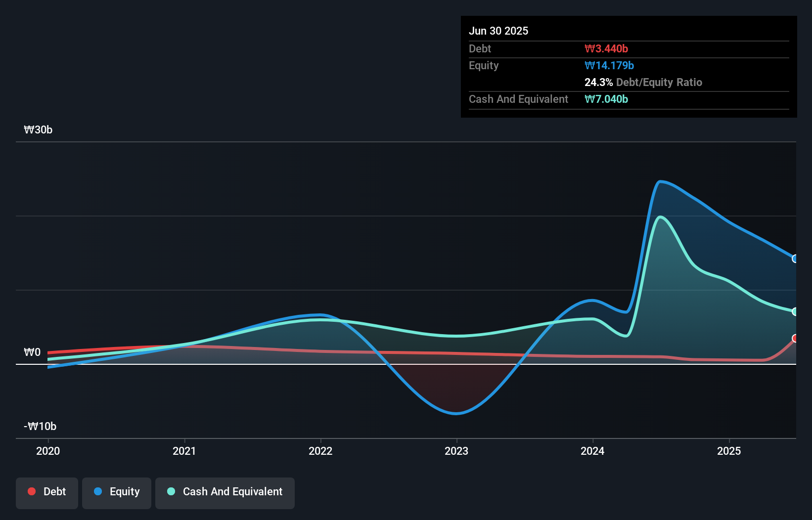Open the Equity row in the tooltip
The height and width of the screenshot is (520, 812).
click(x=544, y=65)
